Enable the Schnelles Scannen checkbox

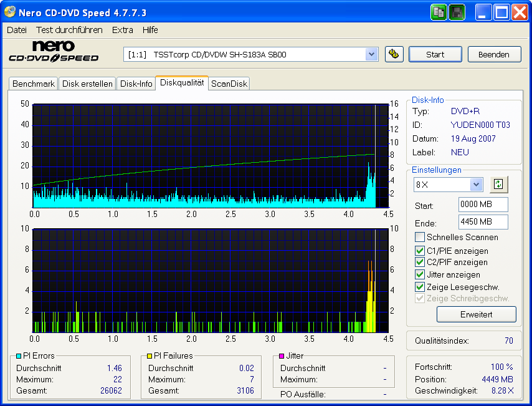coord(420,237)
